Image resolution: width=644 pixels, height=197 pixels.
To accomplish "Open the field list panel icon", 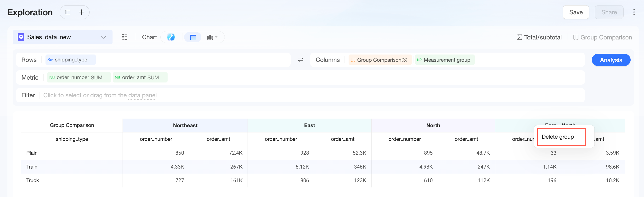I will pyautogui.click(x=124, y=37).
